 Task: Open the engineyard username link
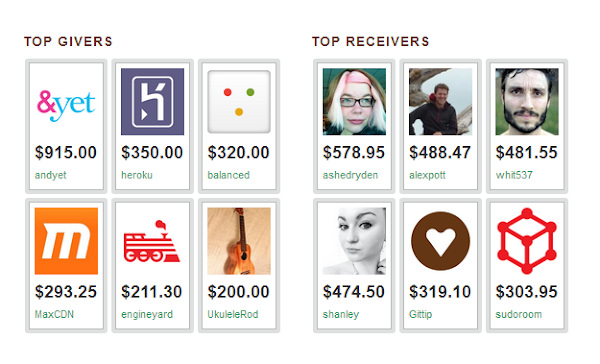point(147,315)
